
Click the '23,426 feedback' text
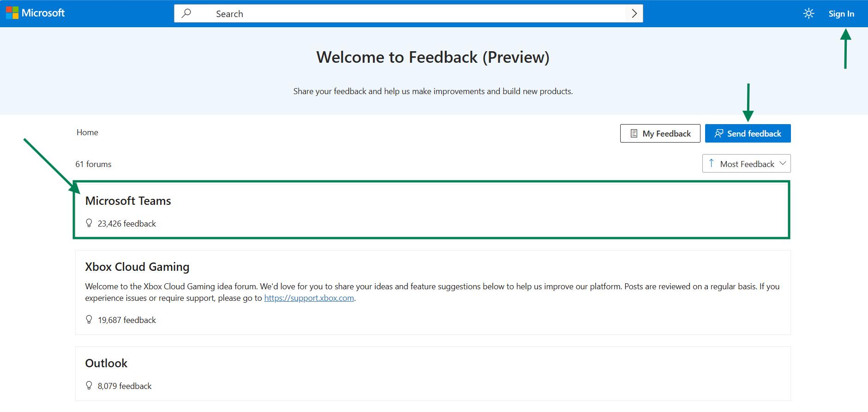(x=127, y=224)
